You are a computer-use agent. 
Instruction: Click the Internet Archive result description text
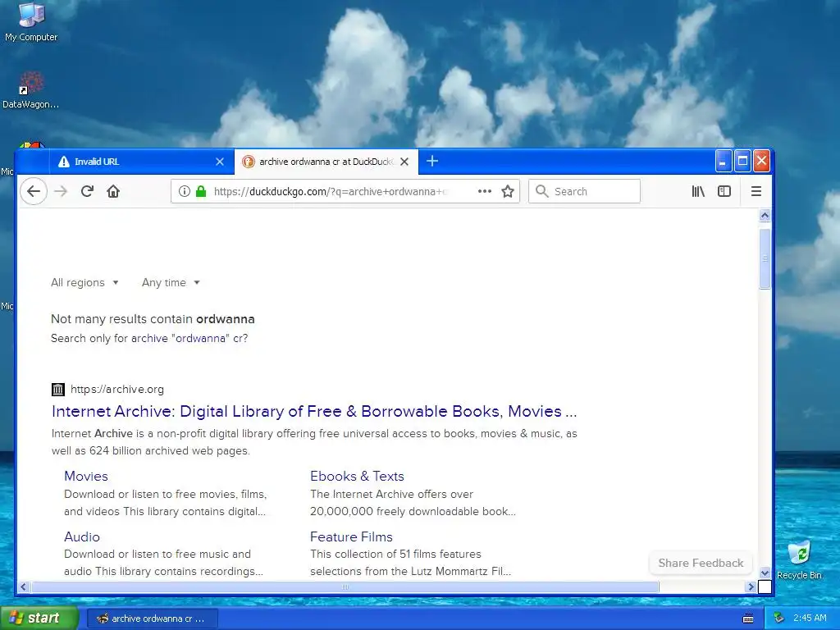tap(314, 442)
